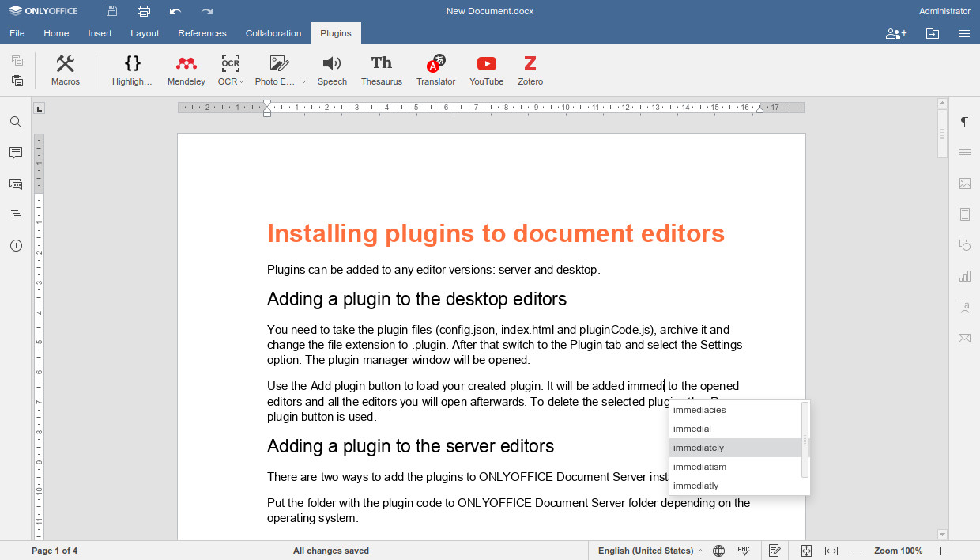Toggle spell checking in status bar
The width and height of the screenshot is (980, 560).
[744, 551]
